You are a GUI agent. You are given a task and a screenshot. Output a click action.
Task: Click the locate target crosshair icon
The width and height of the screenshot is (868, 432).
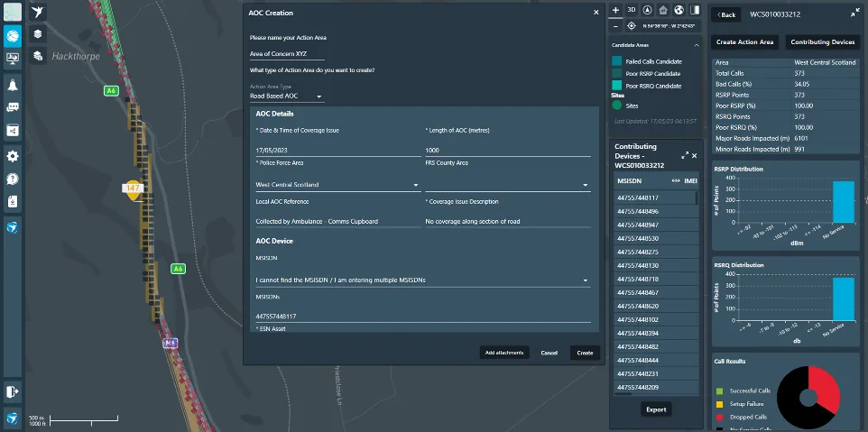point(632,26)
